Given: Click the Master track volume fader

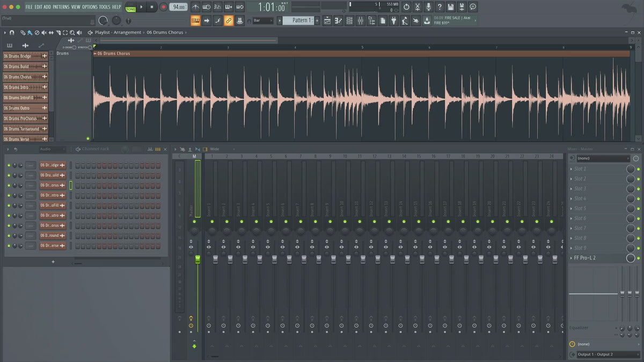Looking at the screenshot, I should tap(197, 260).
